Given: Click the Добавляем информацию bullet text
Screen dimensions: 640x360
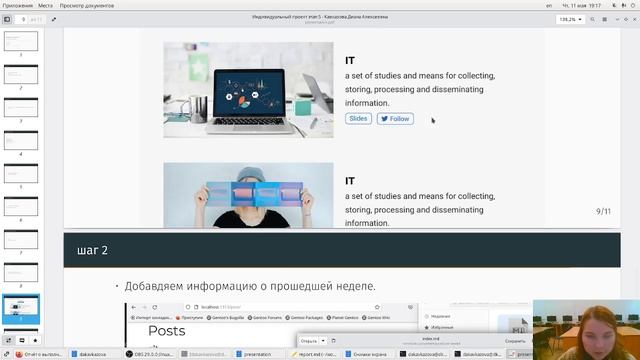Looking at the screenshot, I should [x=250, y=286].
